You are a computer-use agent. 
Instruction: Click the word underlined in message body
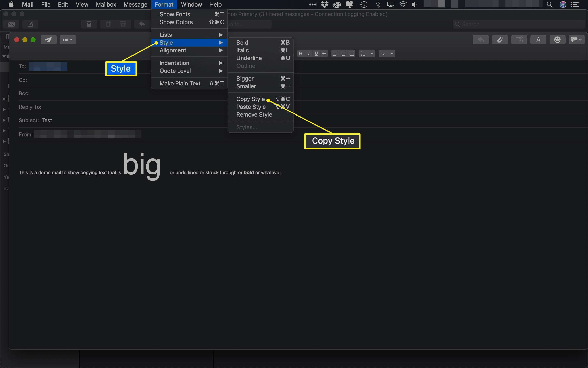(x=187, y=173)
